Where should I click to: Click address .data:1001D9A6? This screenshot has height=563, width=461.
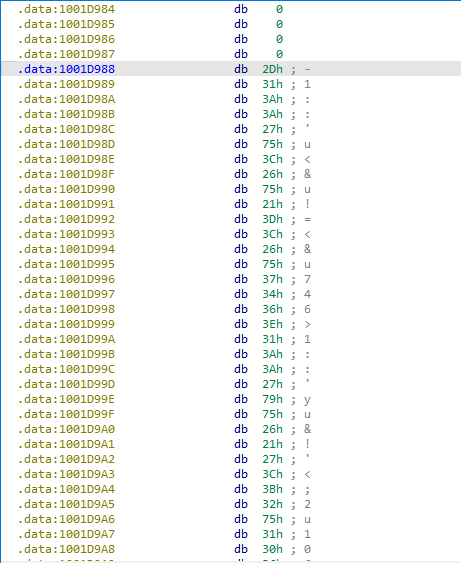click(x=66, y=519)
